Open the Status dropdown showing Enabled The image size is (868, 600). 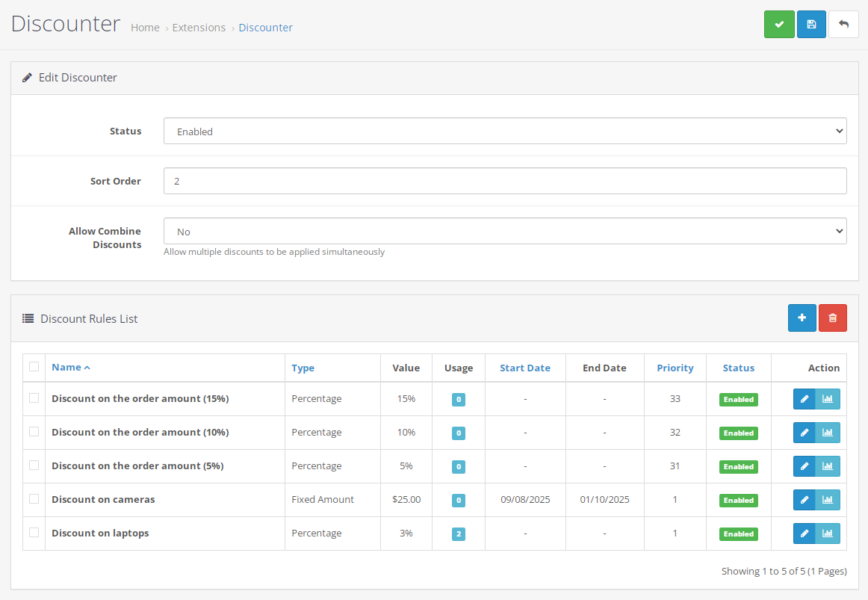click(505, 132)
